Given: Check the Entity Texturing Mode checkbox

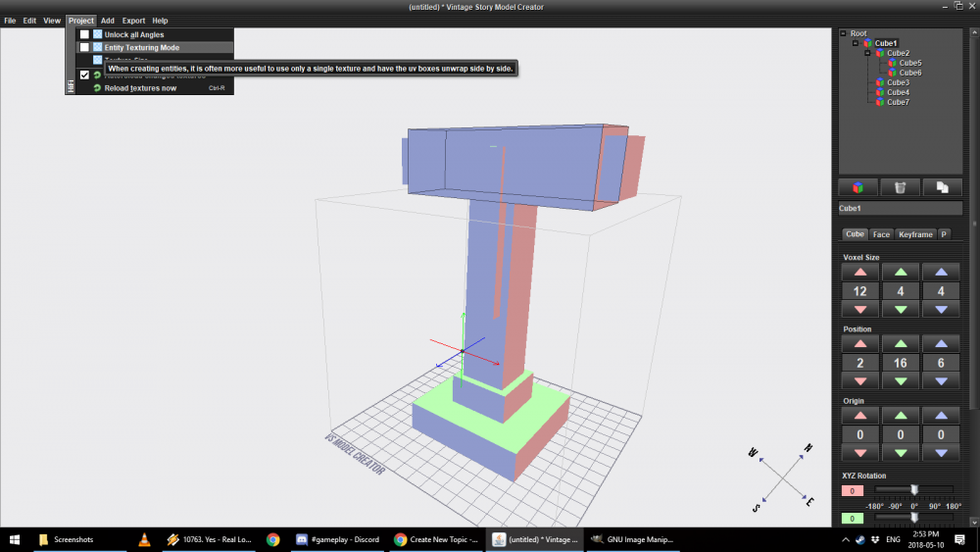Looking at the screenshot, I should click(84, 47).
